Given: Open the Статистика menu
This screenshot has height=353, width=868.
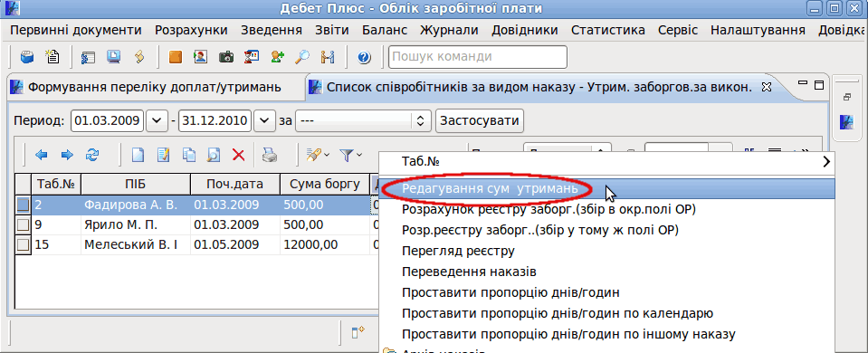Looking at the screenshot, I should pyautogui.click(x=608, y=30).
